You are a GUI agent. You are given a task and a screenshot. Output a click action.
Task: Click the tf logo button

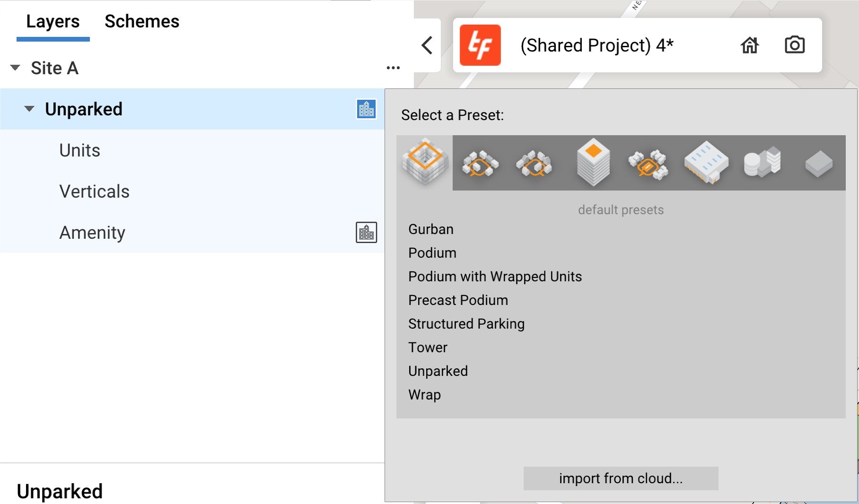pos(481,46)
